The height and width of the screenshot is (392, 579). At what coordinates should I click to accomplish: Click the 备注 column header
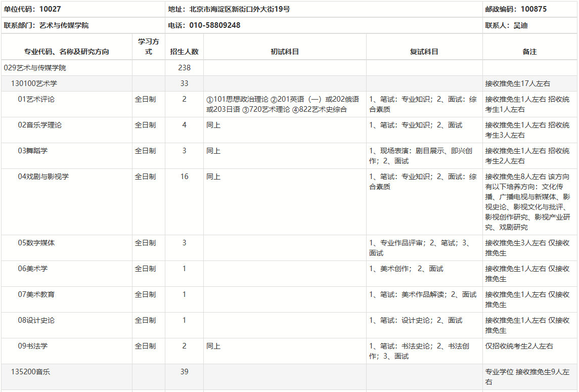pyautogui.click(x=529, y=52)
